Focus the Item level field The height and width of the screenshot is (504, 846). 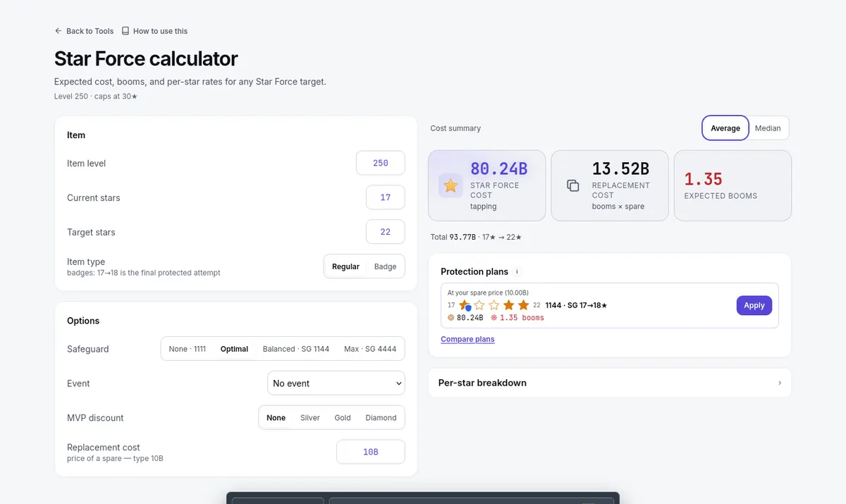point(381,163)
